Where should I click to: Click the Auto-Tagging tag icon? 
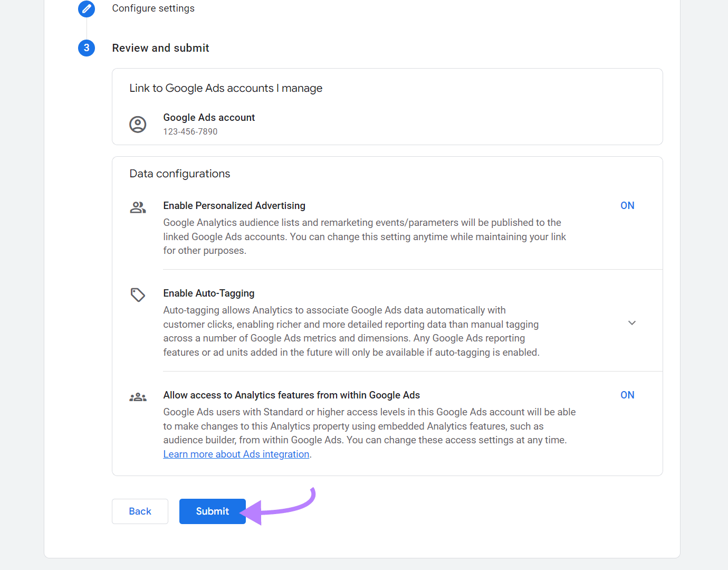[138, 294]
